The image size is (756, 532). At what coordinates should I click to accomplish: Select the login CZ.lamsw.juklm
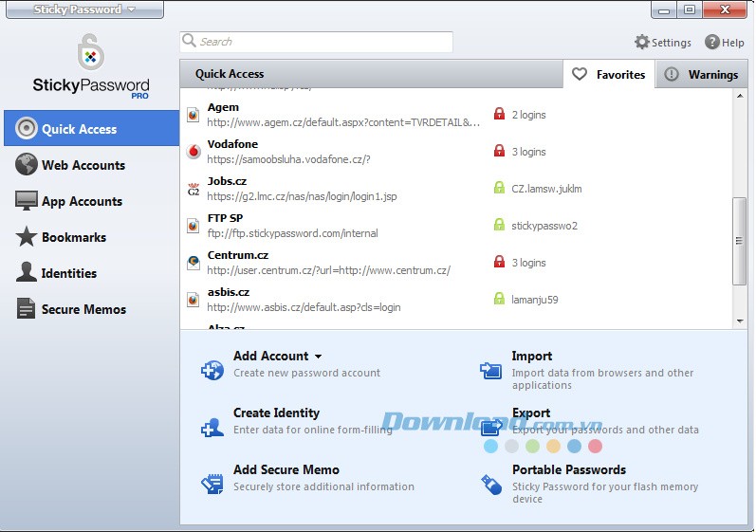546,189
